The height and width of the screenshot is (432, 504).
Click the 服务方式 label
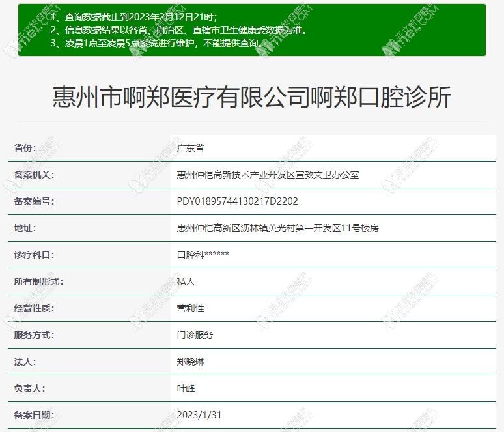34,335
